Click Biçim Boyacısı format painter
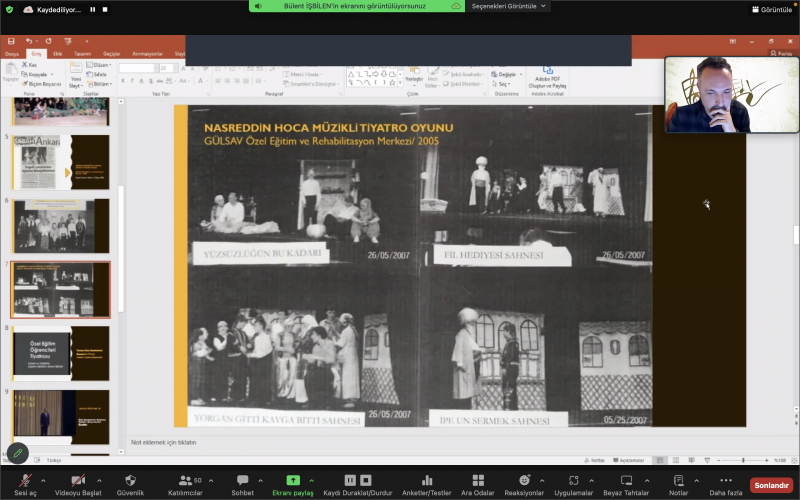 (x=42, y=84)
